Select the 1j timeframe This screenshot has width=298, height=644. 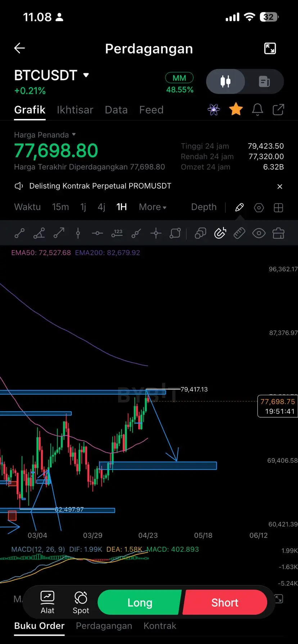tap(83, 207)
